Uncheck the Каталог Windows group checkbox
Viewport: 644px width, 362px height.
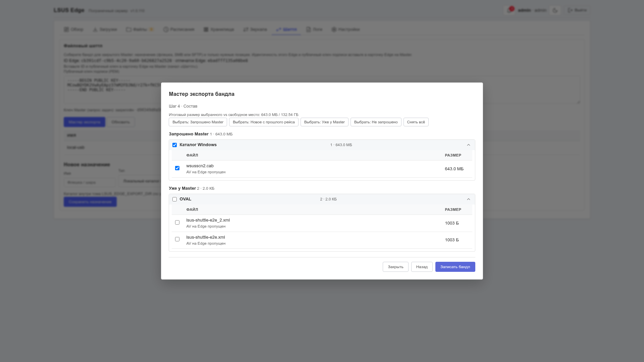click(x=174, y=145)
